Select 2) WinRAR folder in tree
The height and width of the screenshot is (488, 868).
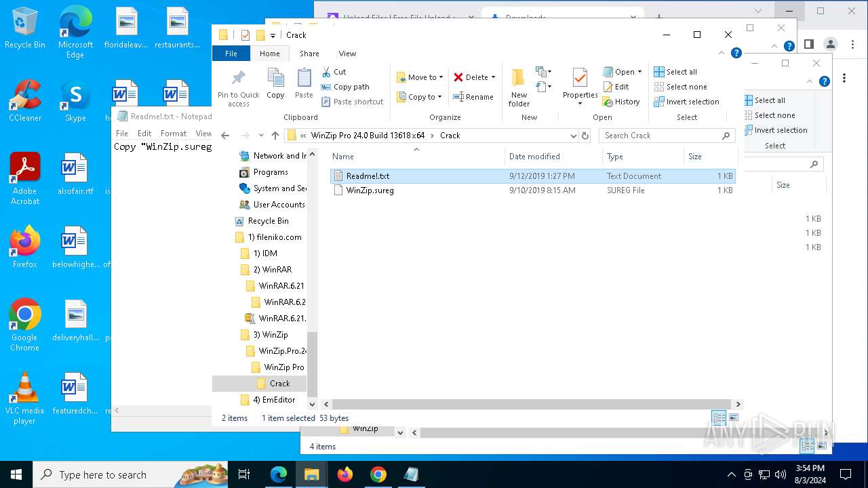coord(266,270)
